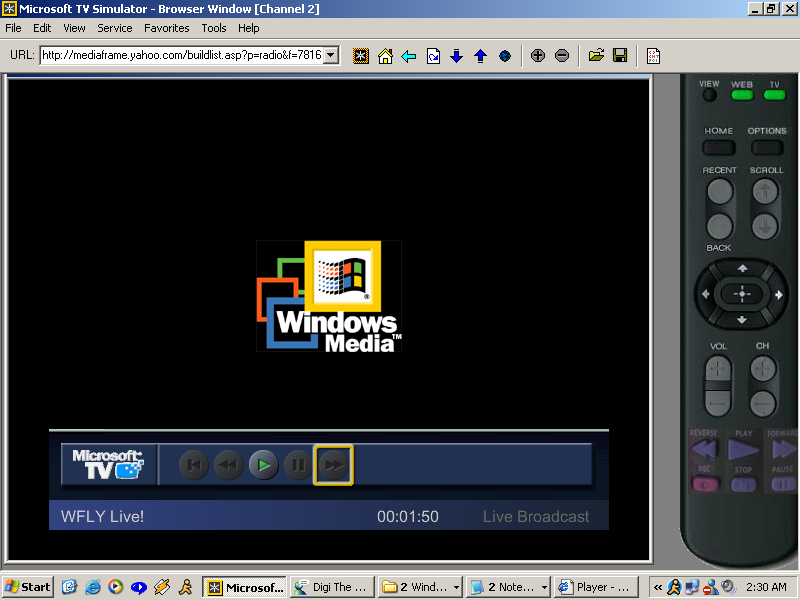Click the Start button
This screenshot has height=600, width=800.
(28, 587)
